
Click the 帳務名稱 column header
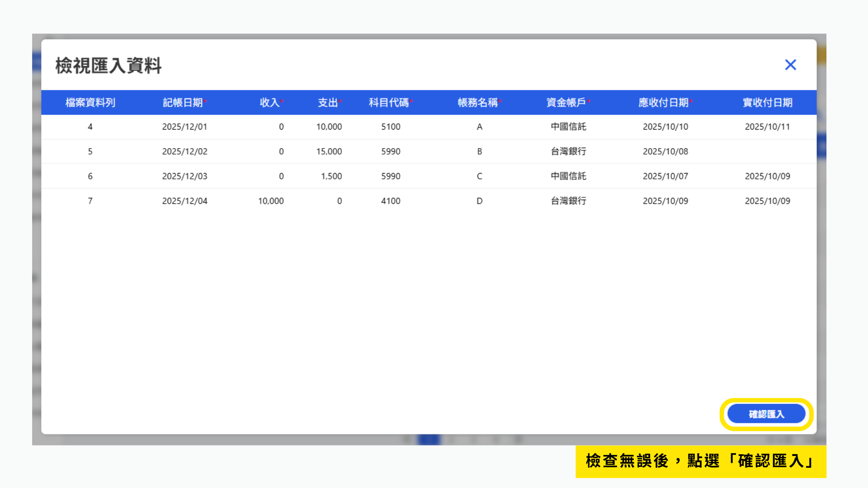click(478, 103)
